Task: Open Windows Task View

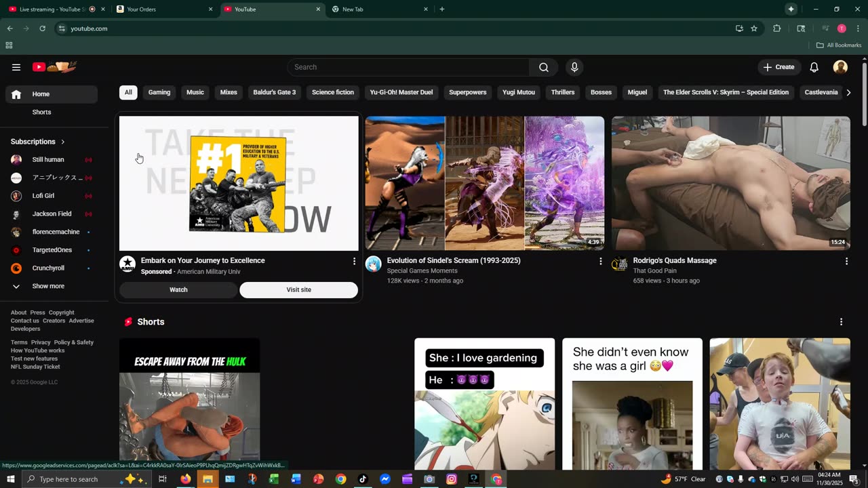Action: tap(163, 479)
